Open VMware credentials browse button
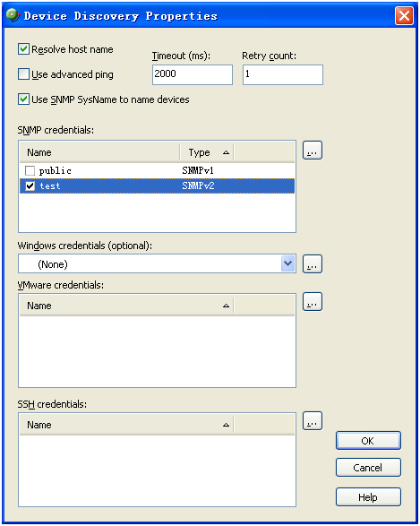This screenshot has height=526, width=420. [312, 302]
